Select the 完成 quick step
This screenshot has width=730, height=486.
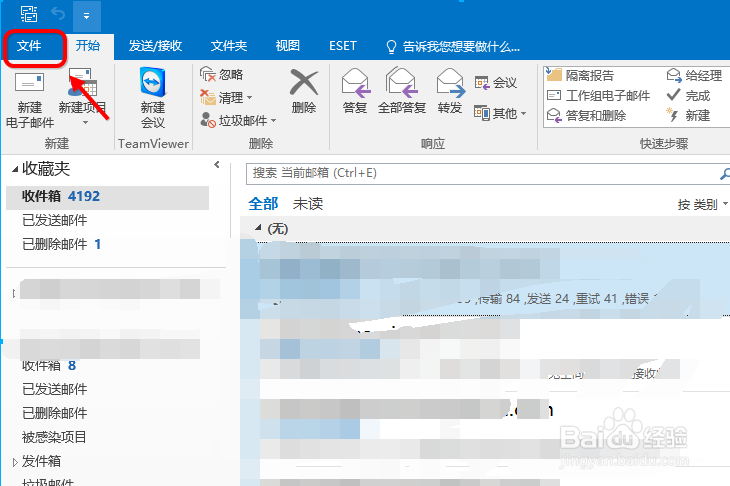pos(688,95)
